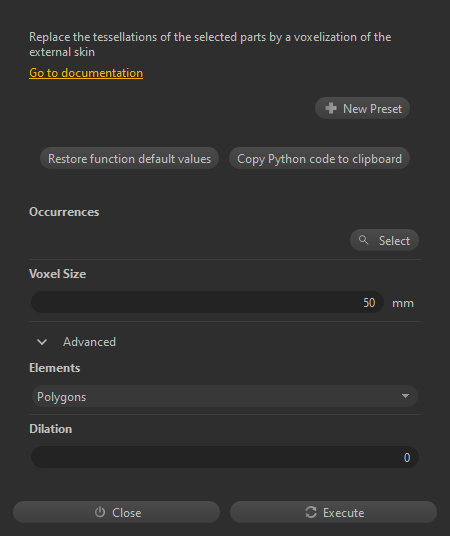Close the voxelization dialog
This screenshot has width=450, height=536.
(116, 512)
